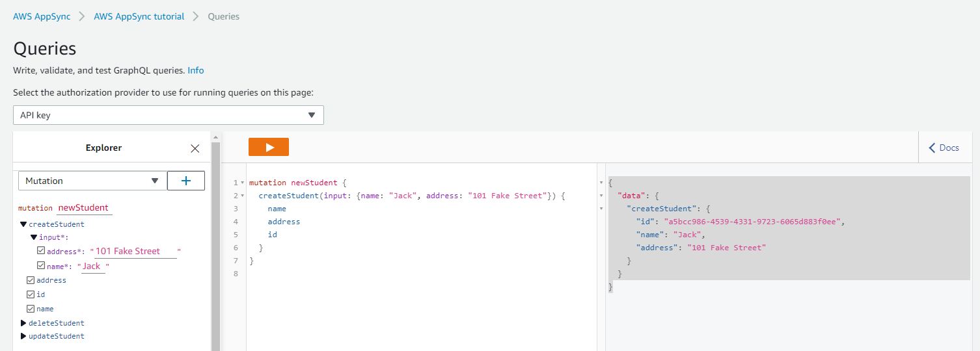Screen dimensions: 980x351
Task: Click the "name": "Jack" line in the response
Action: 670,235
